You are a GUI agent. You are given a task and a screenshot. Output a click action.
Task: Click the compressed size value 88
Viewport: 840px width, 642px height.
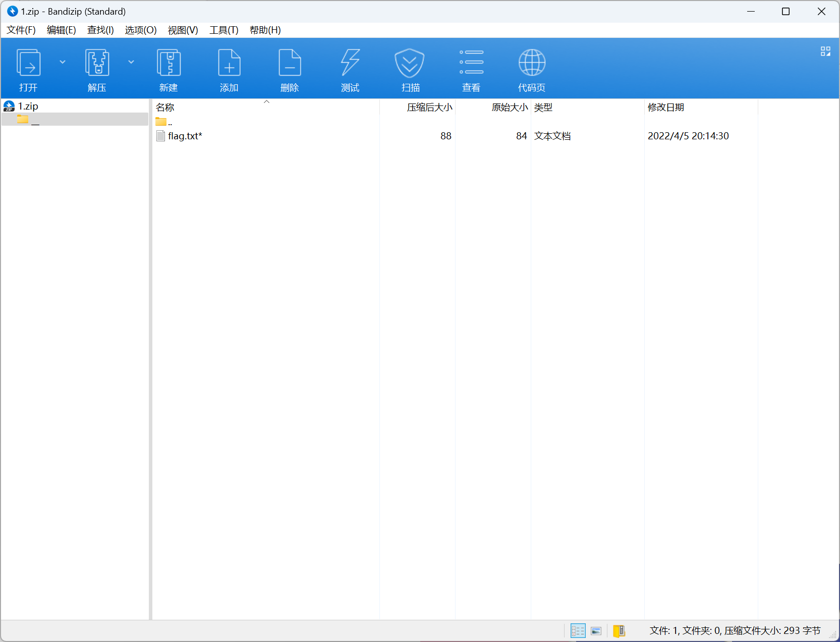446,136
